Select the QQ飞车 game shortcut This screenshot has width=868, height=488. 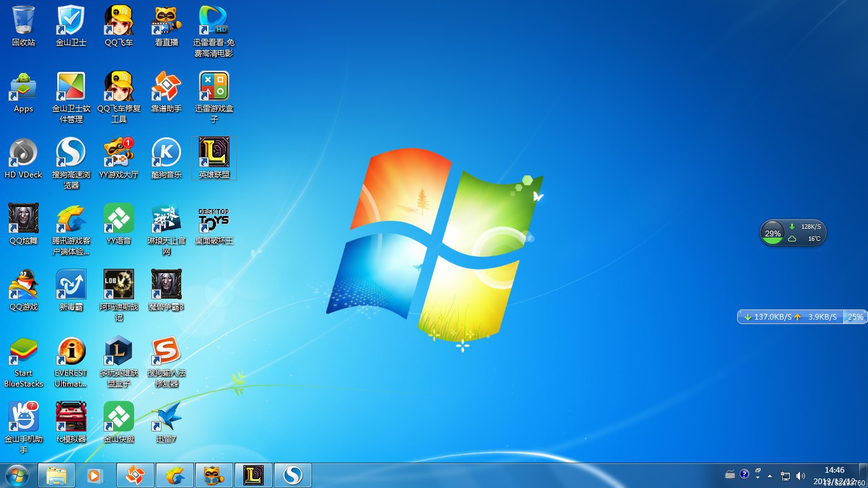[119, 26]
